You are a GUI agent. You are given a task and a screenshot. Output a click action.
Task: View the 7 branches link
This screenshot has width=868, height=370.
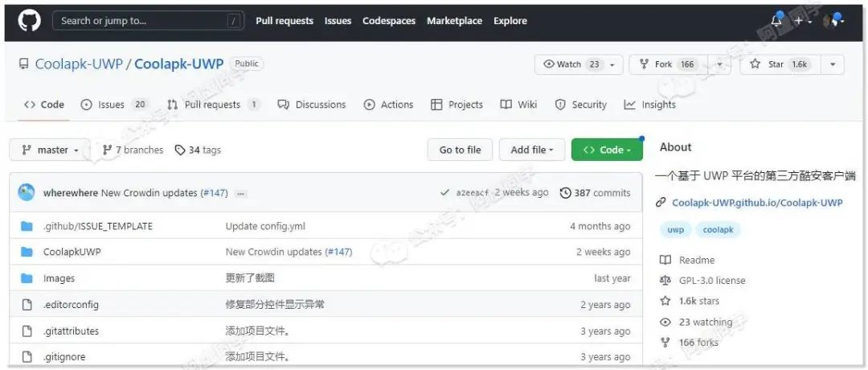click(x=133, y=150)
